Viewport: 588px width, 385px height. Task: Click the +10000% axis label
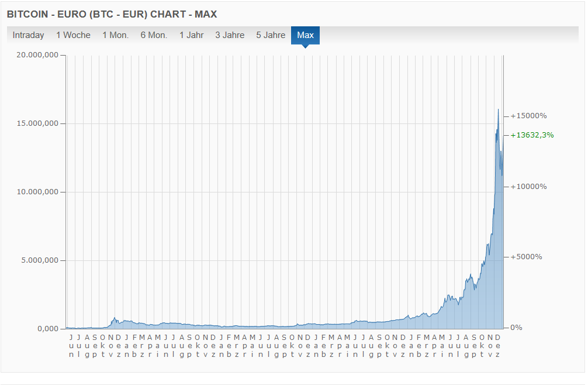(528, 187)
